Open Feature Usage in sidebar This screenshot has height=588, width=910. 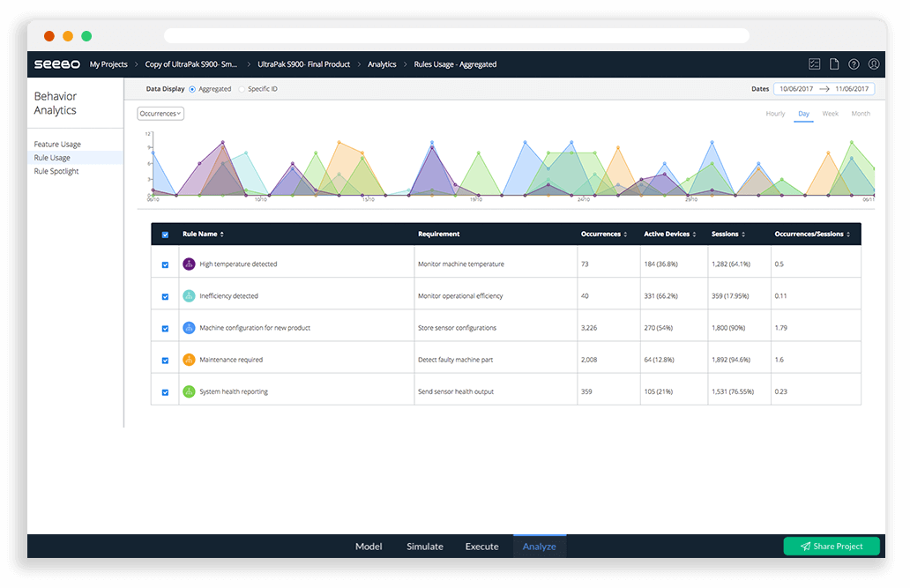click(x=57, y=144)
